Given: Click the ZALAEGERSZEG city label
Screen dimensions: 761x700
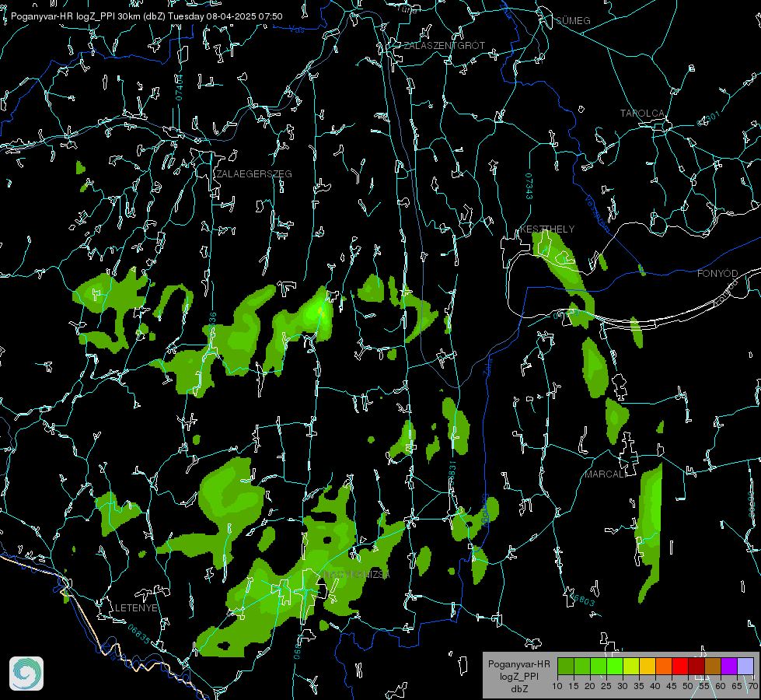Looking at the screenshot, I should click(254, 173).
